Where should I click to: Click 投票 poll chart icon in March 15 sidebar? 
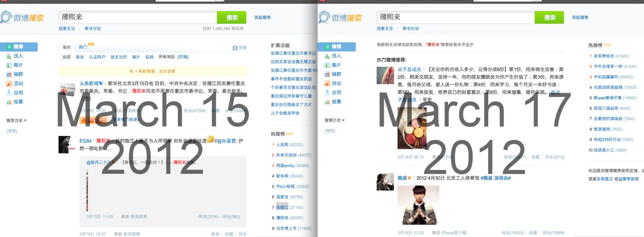pos(9,102)
